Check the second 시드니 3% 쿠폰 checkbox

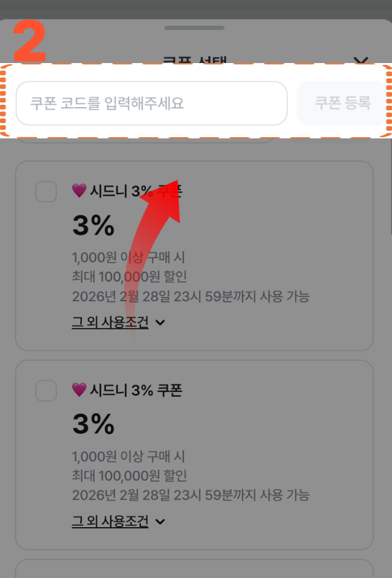click(45, 390)
